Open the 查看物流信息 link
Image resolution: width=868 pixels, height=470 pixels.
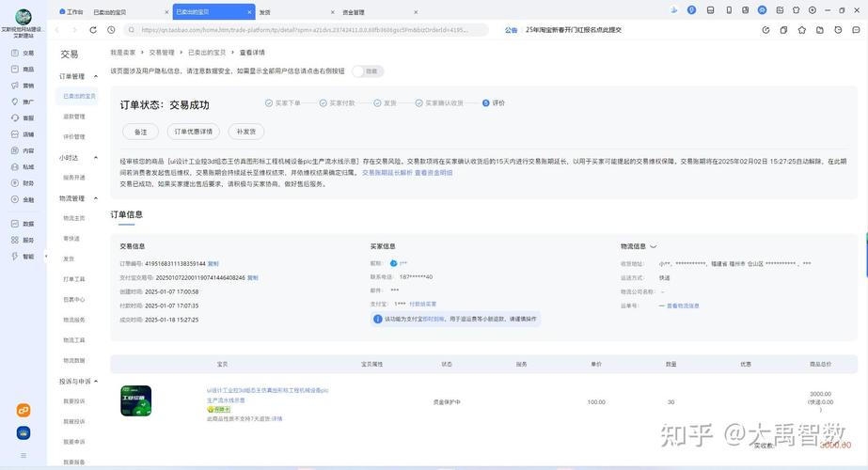pyautogui.click(x=683, y=305)
